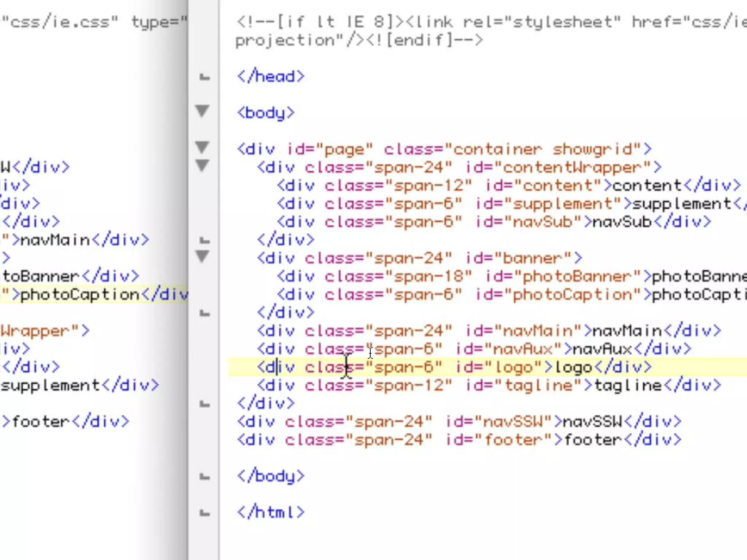Click fold end marker beside contentWrapper closing </div>
The width and height of the screenshot is (747, 560).
click(x=205, y=241)
